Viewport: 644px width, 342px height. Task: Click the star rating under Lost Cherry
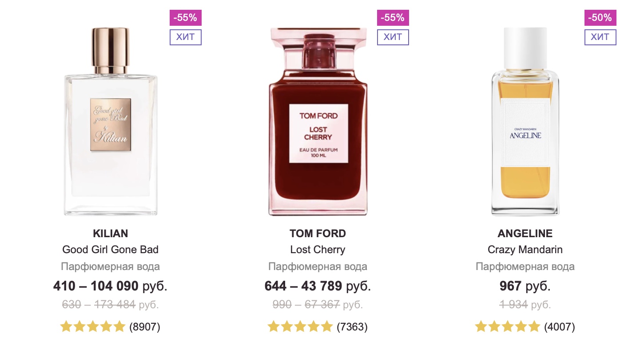coord(300,327)
